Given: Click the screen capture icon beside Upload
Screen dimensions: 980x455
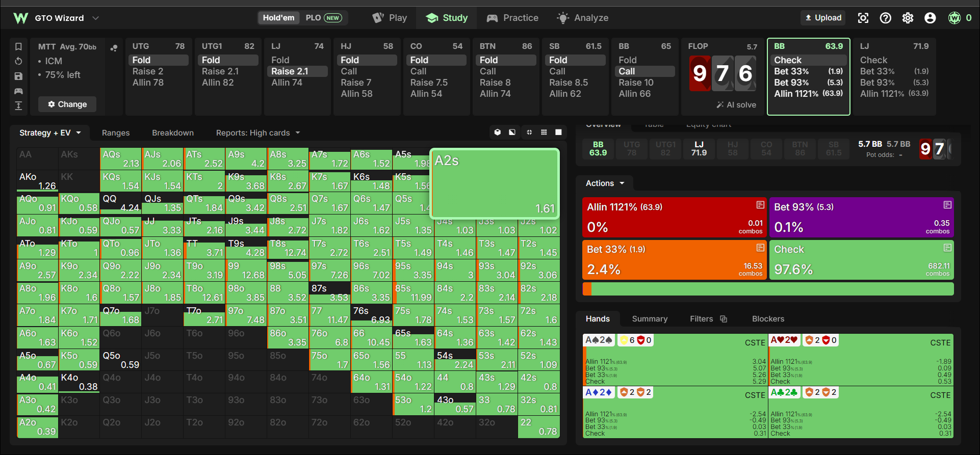Looking at the screenshot, I should pos(863,18).
